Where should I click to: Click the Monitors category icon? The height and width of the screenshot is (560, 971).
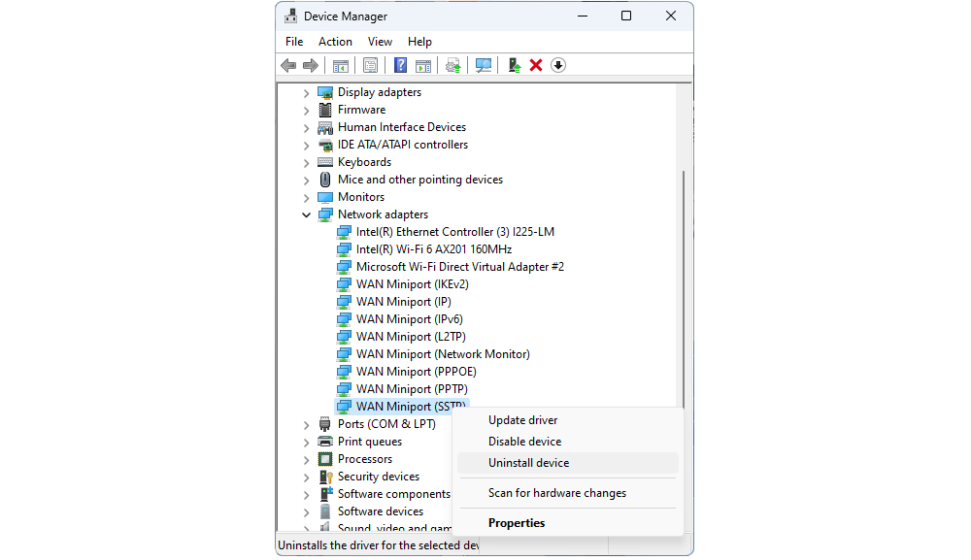[325, 197]
